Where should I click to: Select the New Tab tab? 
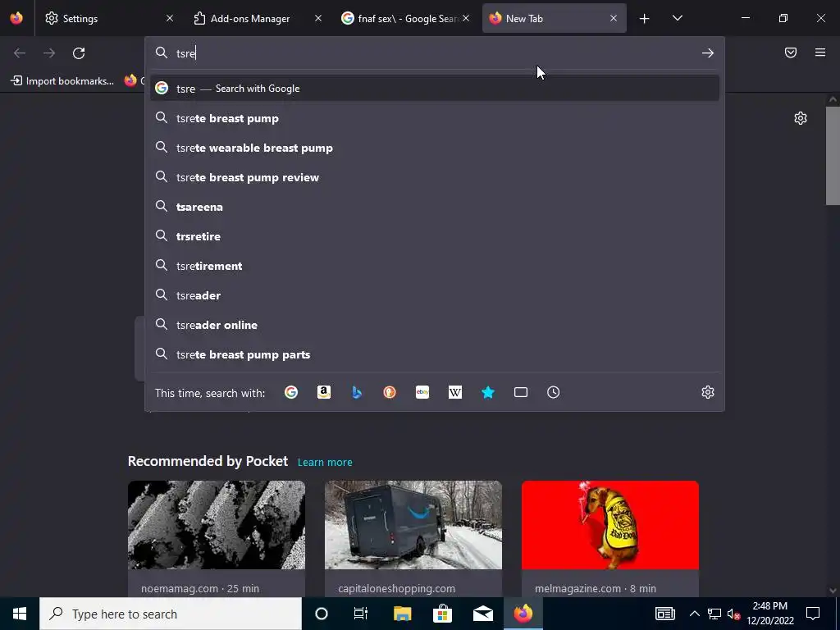555,18
